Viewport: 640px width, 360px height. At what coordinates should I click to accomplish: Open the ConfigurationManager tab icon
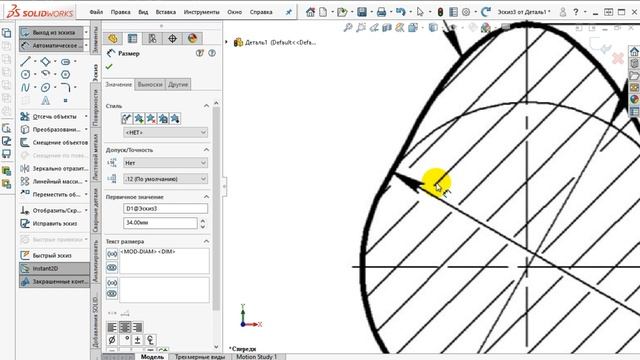tap(152, 38)
